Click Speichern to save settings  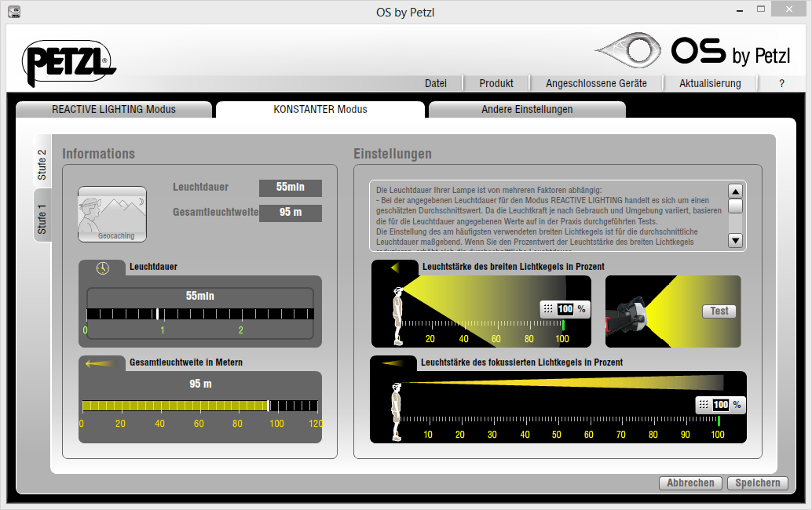758,483
